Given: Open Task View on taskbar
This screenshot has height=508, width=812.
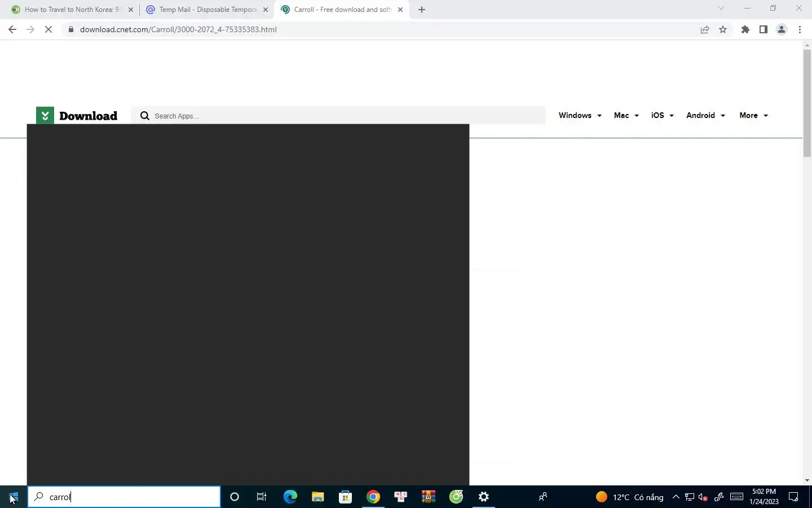Looking at the screenshot, I should pyautogui.click(x=262, y=497).
